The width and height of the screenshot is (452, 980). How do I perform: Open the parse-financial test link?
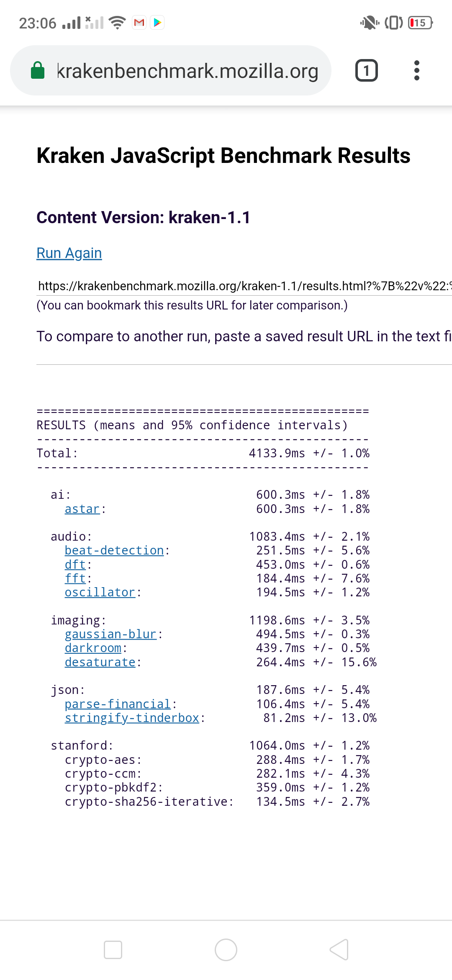[118, 704]
